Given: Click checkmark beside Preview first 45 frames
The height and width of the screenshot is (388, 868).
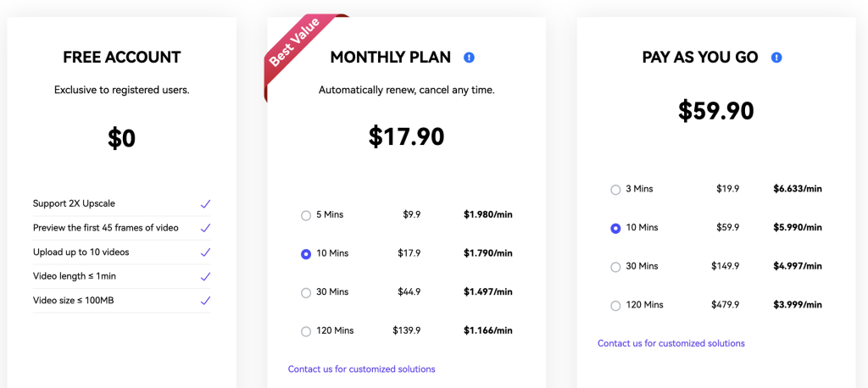Looking at the screenshot, I should [x=205, y=228].
